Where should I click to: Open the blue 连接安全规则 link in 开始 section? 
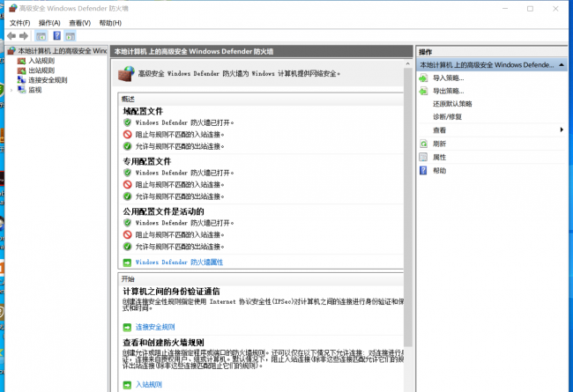pyautogui.click(x=155, y=327)
